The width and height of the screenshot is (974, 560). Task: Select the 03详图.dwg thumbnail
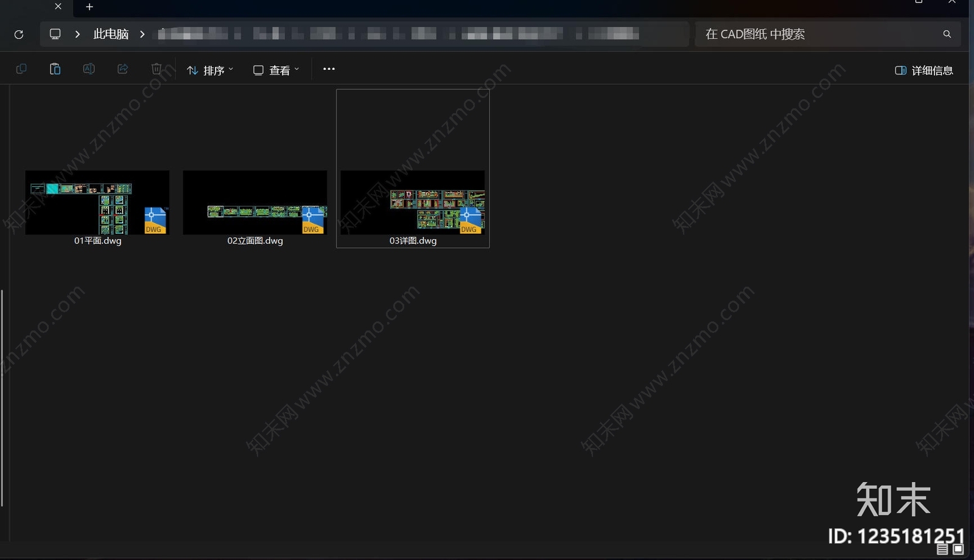[413, 203]
